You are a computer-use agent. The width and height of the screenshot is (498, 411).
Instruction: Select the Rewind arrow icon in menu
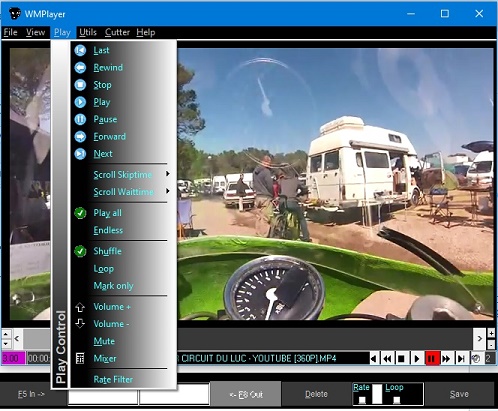[x=80, y=68]
